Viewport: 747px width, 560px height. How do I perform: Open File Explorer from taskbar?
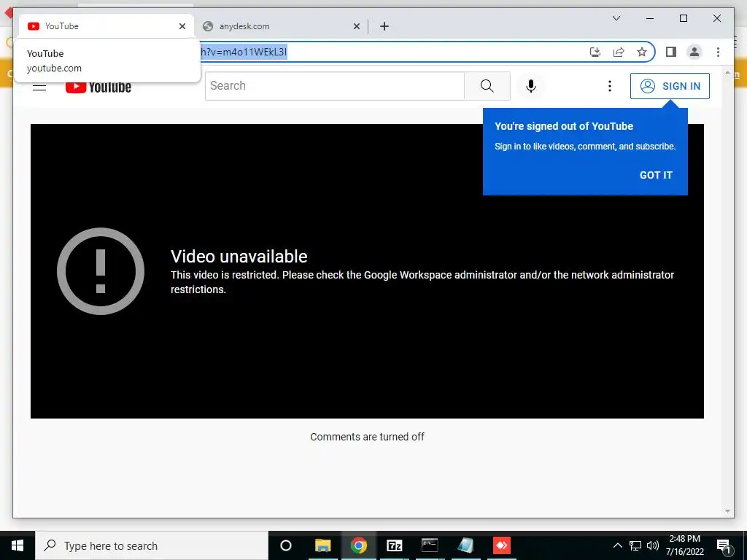[323, 545]
